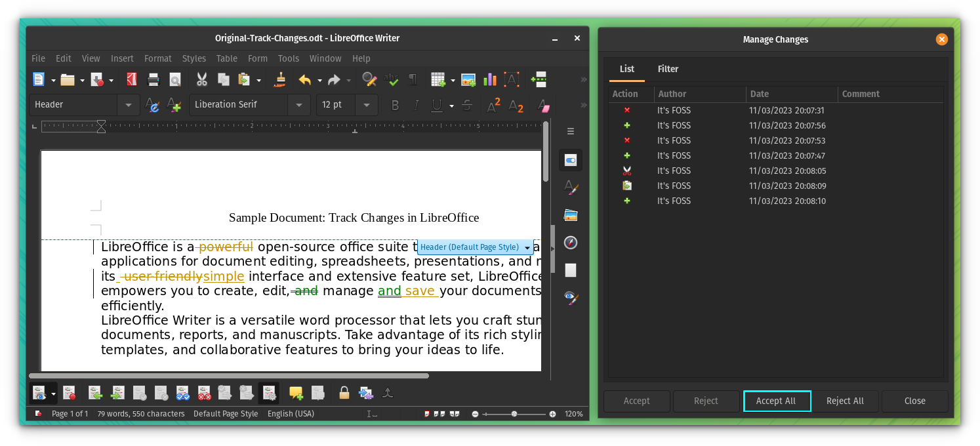Toggle italic formatting in the toolbar
Screen dimensions: 980x446
click(x=416, y=105)
